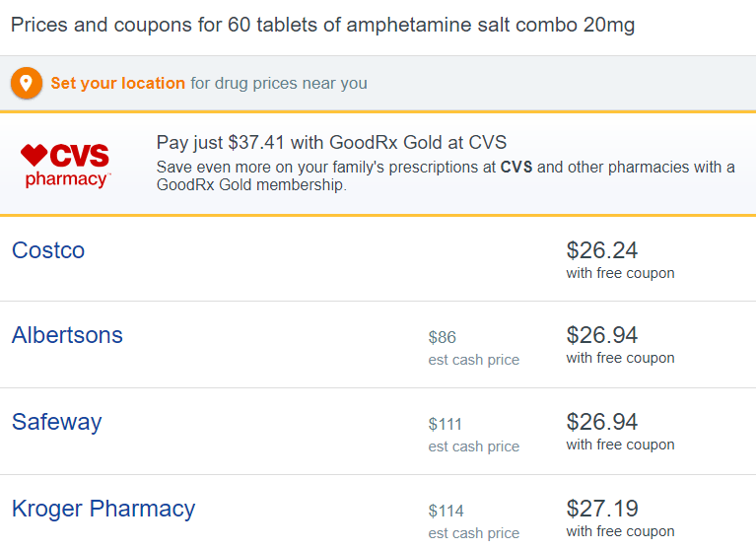The image size is (756, 549).
Task: Click 'with free coupon' under the Kroger price
Action: (620, 531)
